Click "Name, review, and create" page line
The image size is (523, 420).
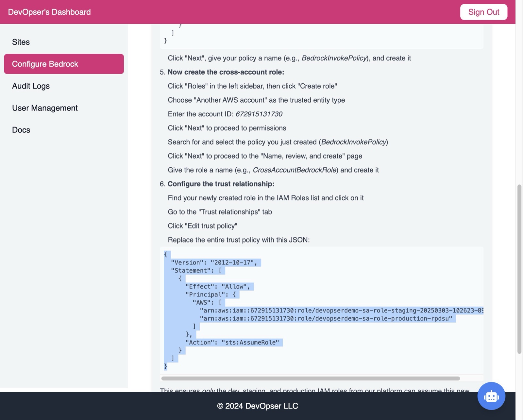(265, 156)
